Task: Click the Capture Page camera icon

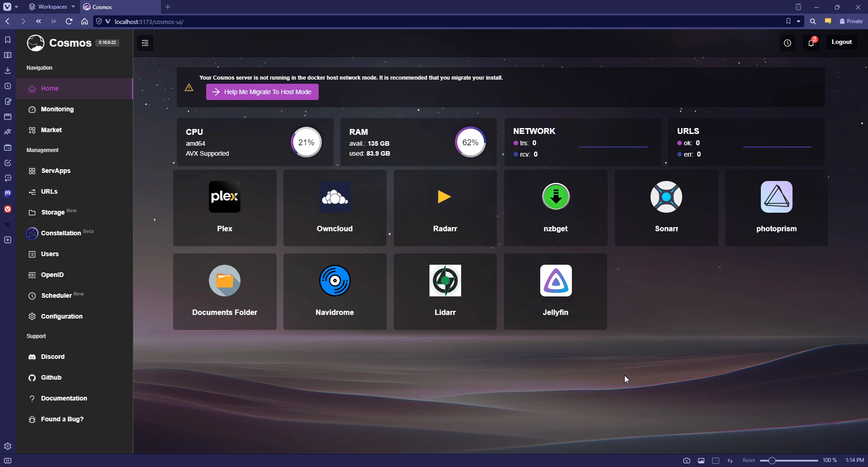Action: 687,461
